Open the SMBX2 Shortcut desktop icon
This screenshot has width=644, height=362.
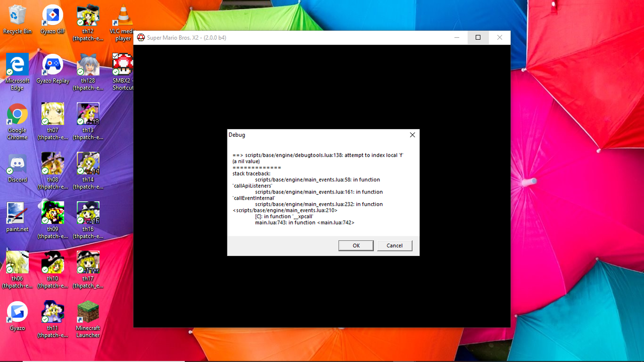click(x=123, y=72)
